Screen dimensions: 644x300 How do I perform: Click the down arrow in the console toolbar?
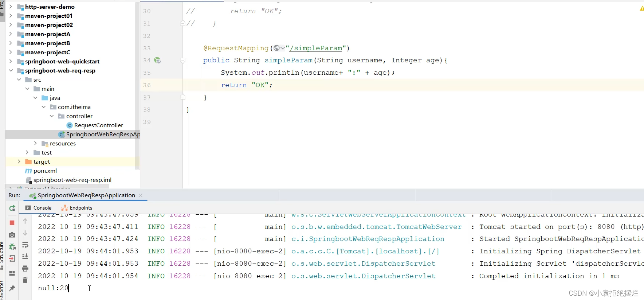coord(25,233)
